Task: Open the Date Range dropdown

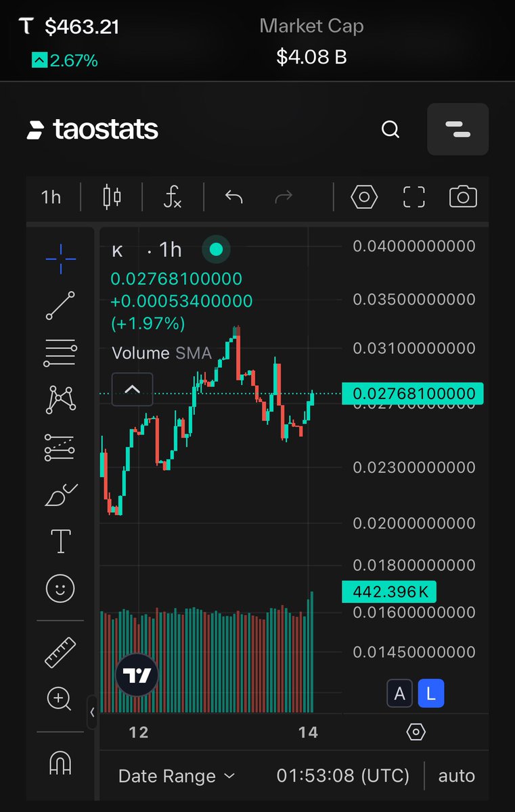Action: 176,776
